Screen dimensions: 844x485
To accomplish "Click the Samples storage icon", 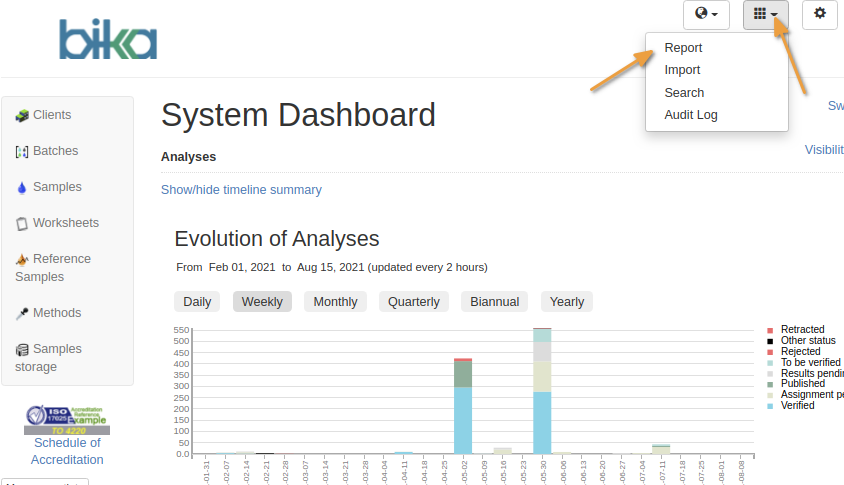I will (22, 350).
